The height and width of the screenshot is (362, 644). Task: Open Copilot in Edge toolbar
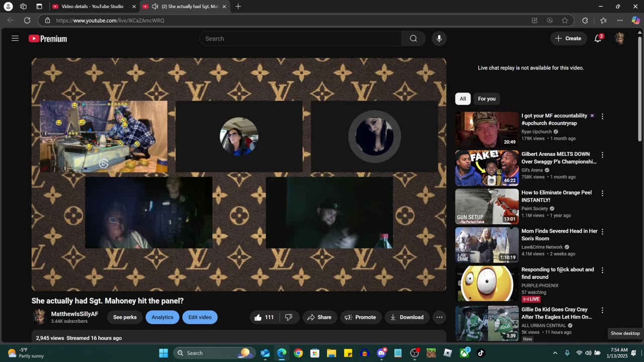[636, 21]
